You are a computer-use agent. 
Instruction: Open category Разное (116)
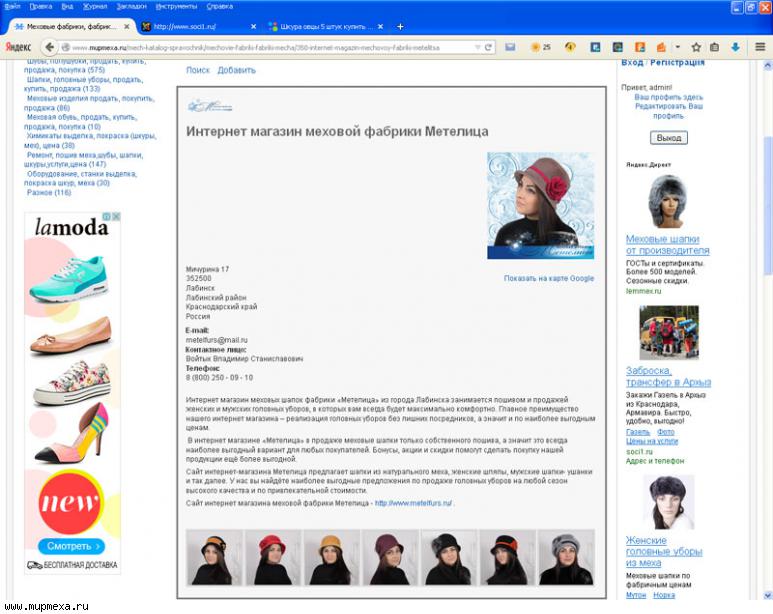tap(49, 192)
